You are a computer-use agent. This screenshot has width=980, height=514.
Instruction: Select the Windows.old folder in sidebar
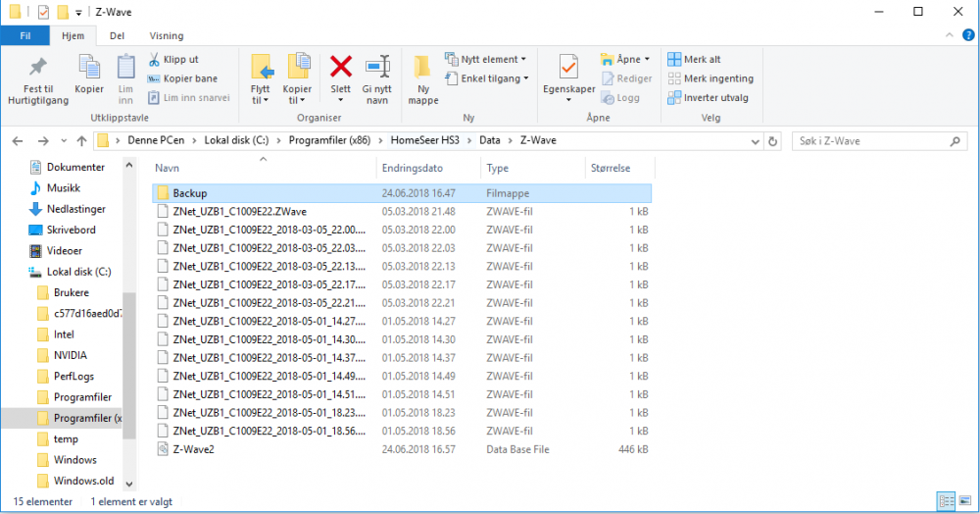tap(83, 481)
